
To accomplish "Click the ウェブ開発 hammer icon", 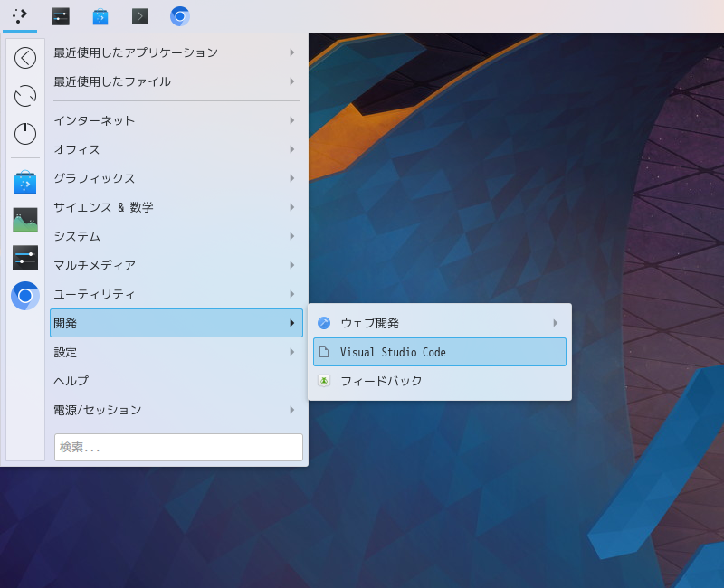I will [324, 323].
